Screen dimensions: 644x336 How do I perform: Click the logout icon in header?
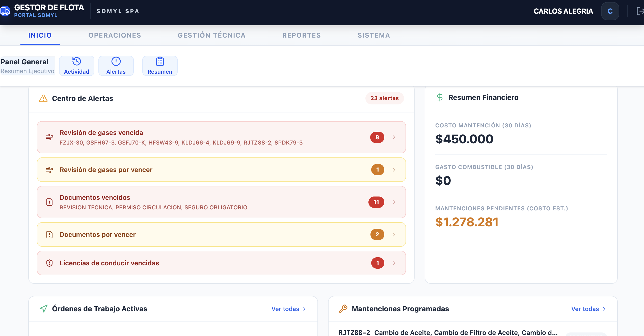tap(640, 11)
